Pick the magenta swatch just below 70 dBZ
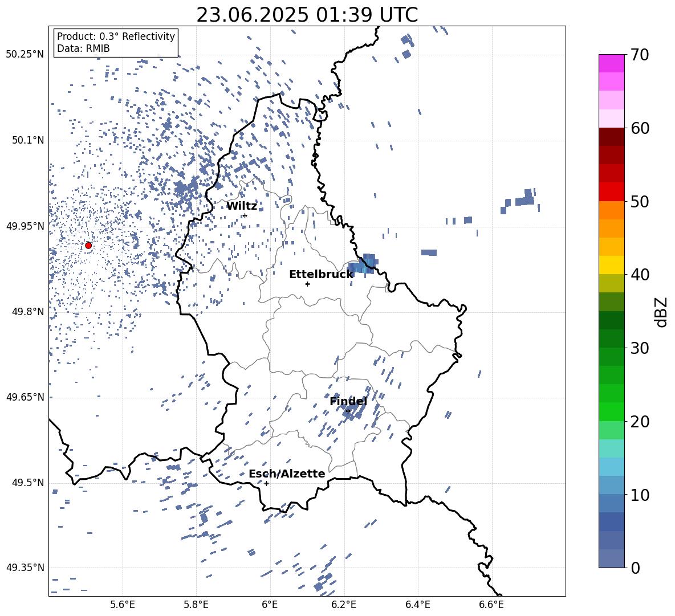This screenshot has width=675, height=616. 611,63
